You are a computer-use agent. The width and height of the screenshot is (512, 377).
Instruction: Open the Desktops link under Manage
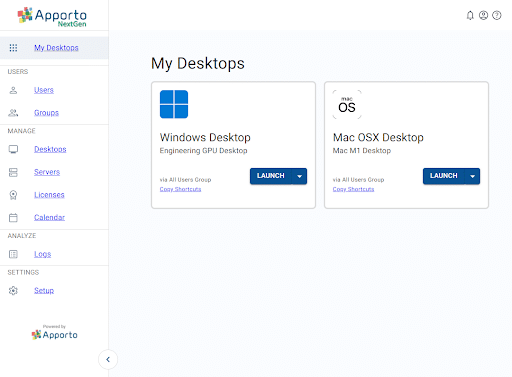50,149
